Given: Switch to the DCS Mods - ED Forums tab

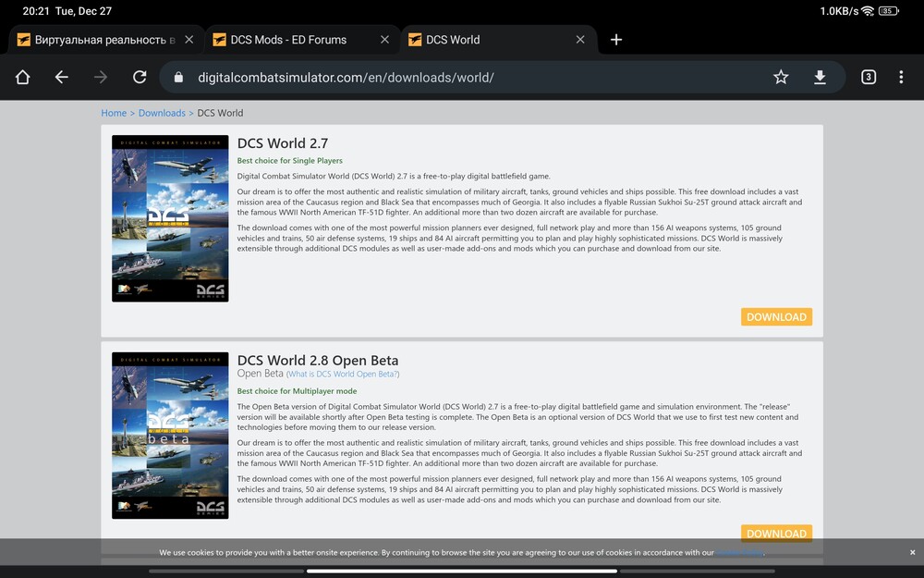Looking at the screenshot, I should pos(296,39).
